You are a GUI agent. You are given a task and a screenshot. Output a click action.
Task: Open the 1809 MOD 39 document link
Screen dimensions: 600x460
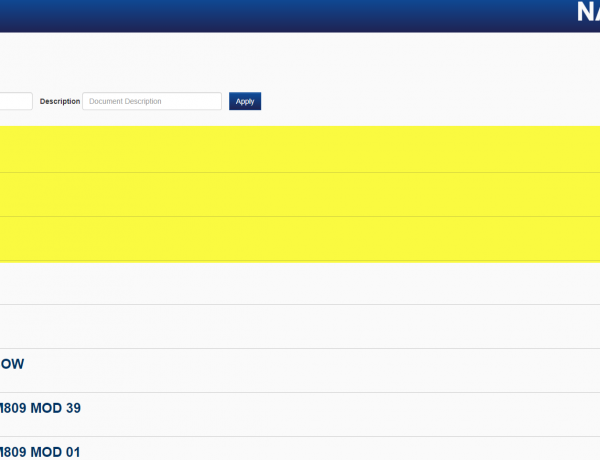[x=41, y=408]
